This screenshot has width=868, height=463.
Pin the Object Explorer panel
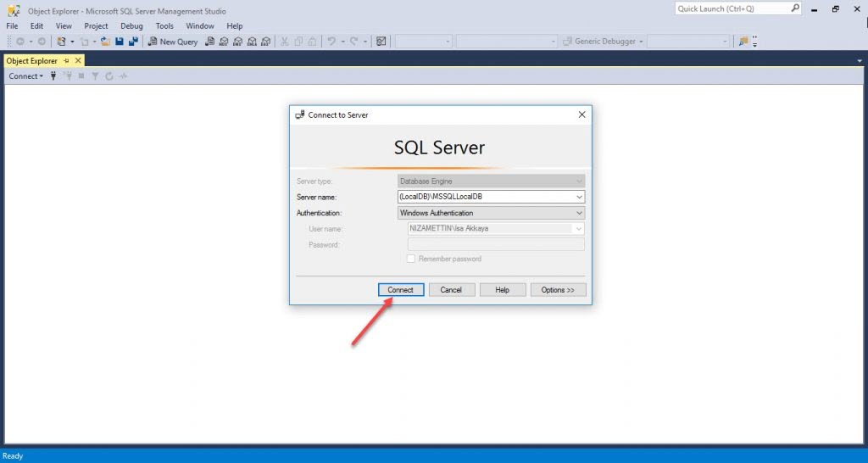pos(66,61)
